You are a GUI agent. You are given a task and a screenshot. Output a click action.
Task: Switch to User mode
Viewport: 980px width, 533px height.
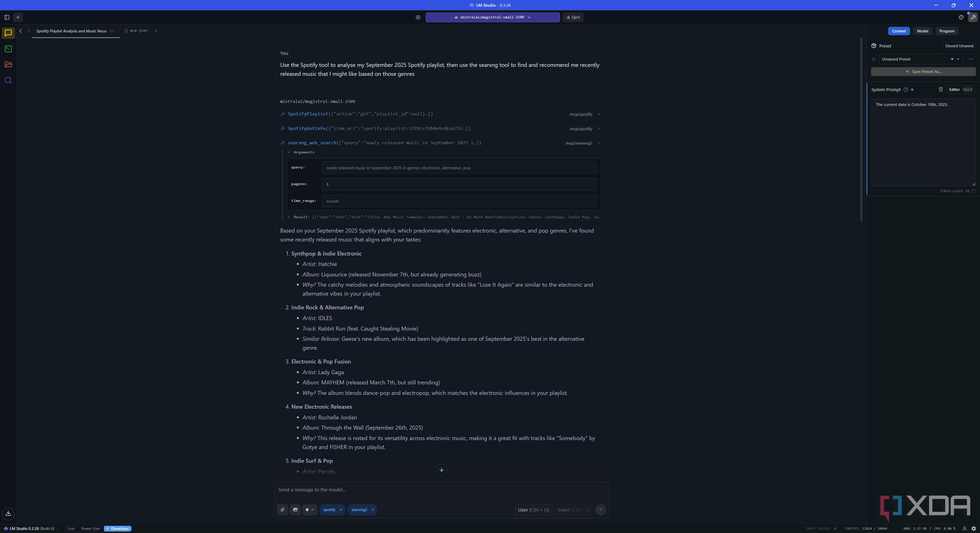point(71,528)
